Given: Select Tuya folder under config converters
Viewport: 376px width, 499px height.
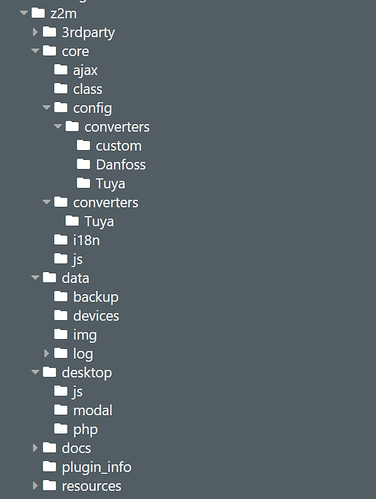Looking at the screenshot, I should point(110,184).
